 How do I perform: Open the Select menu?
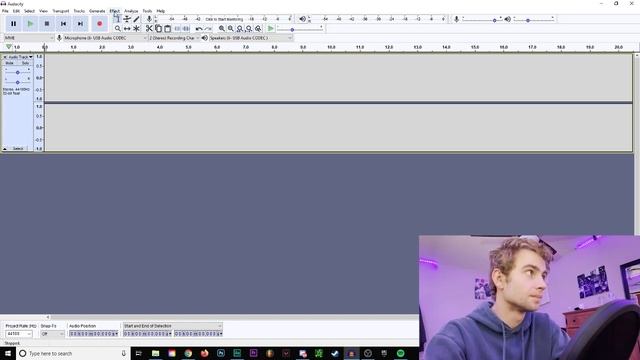click(29, 11)
